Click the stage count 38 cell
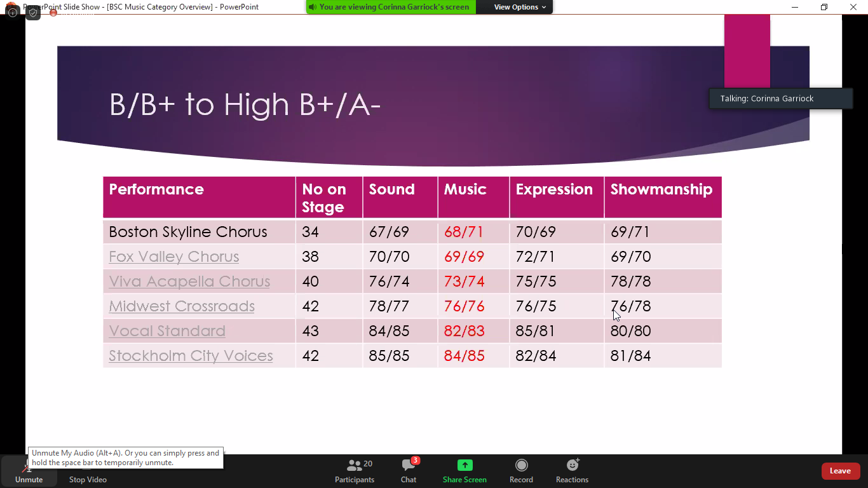The height and width of the screenshot is (488, 868). pos(329,257)
